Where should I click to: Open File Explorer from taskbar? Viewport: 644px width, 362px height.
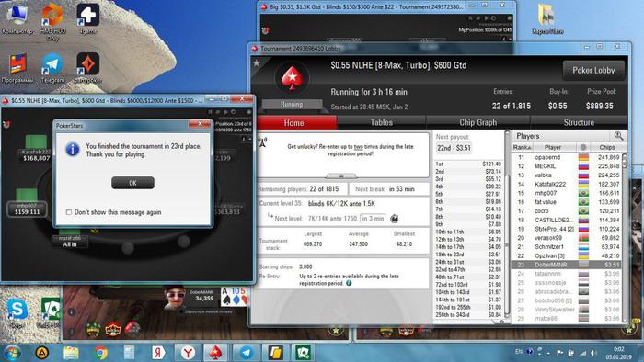point(71,353)
